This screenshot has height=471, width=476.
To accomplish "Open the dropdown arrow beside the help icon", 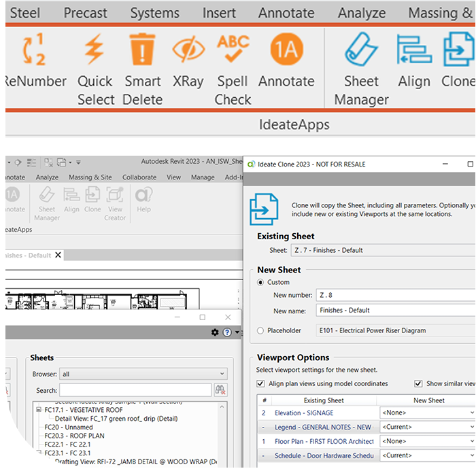I will pos(237,332).
